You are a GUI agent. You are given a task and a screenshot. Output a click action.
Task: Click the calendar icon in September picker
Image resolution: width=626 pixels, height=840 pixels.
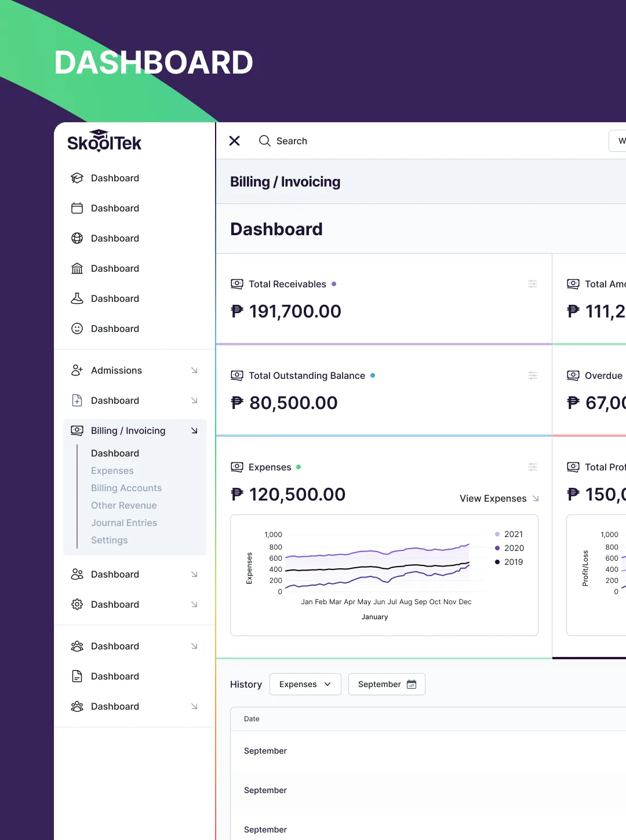(x=412, y=684)
